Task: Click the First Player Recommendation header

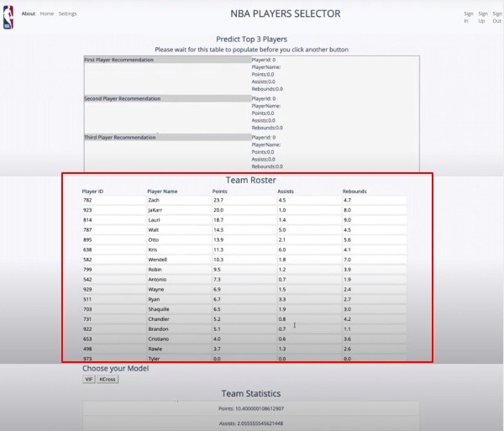Action: 167,60
